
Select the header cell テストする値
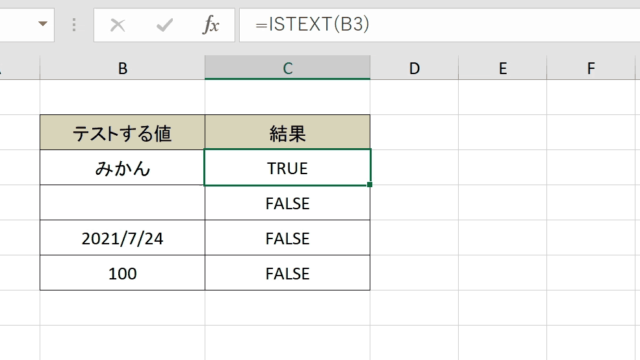click(122, 132)
